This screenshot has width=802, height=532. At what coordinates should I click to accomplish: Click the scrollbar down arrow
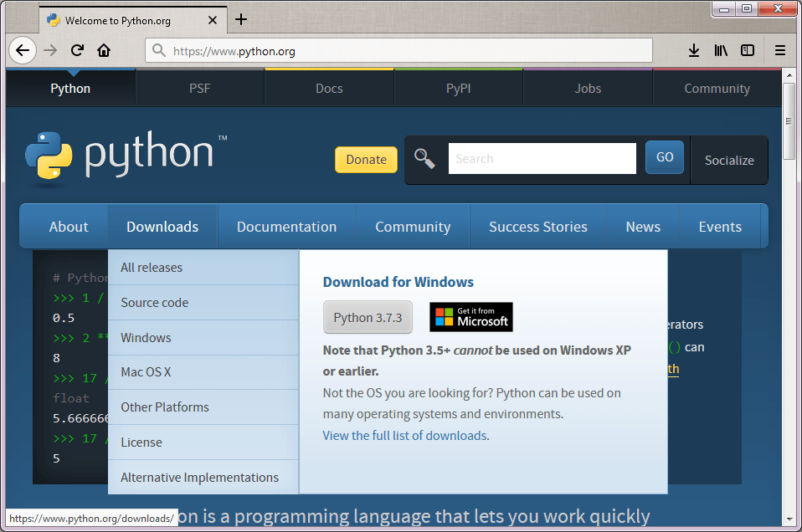pyautogui.click(x=789, y=519)
